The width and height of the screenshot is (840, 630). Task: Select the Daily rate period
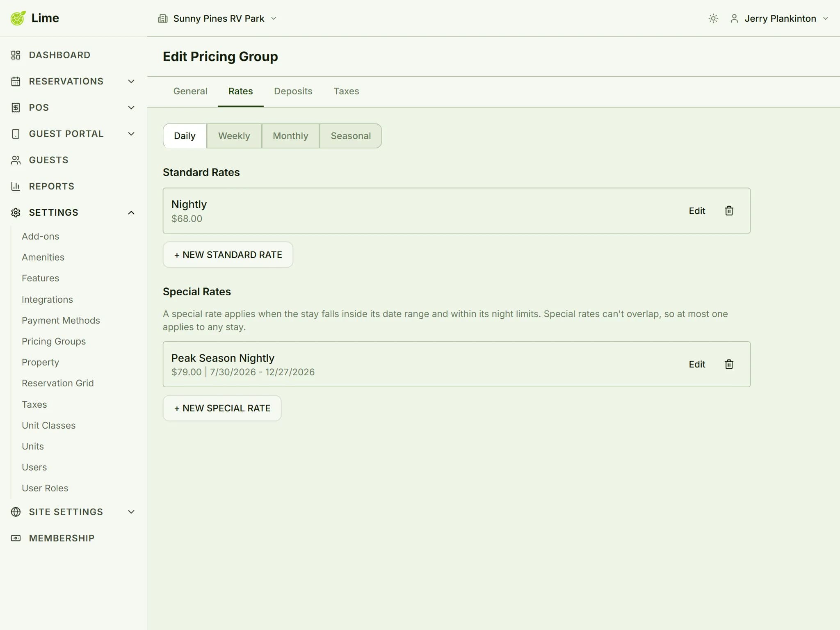point(185,136)
